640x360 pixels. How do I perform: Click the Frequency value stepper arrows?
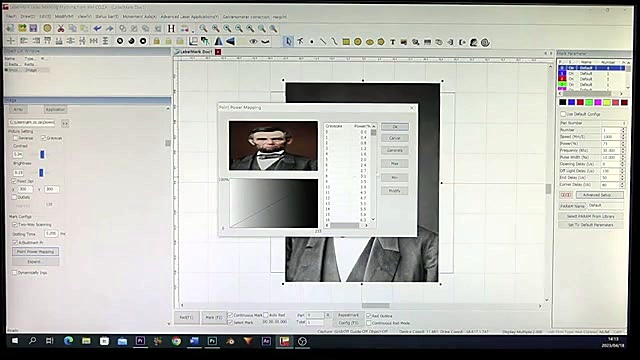[623, 151]
